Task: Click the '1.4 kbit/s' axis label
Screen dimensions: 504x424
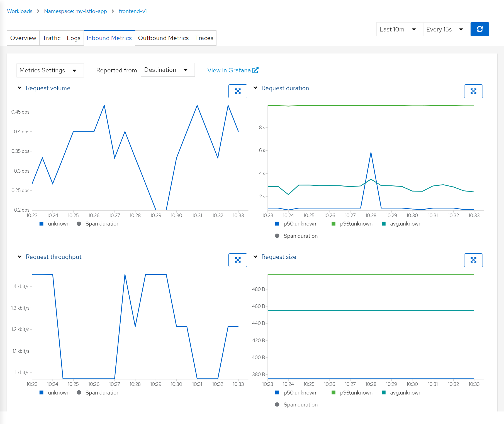Action: point(20,286)
